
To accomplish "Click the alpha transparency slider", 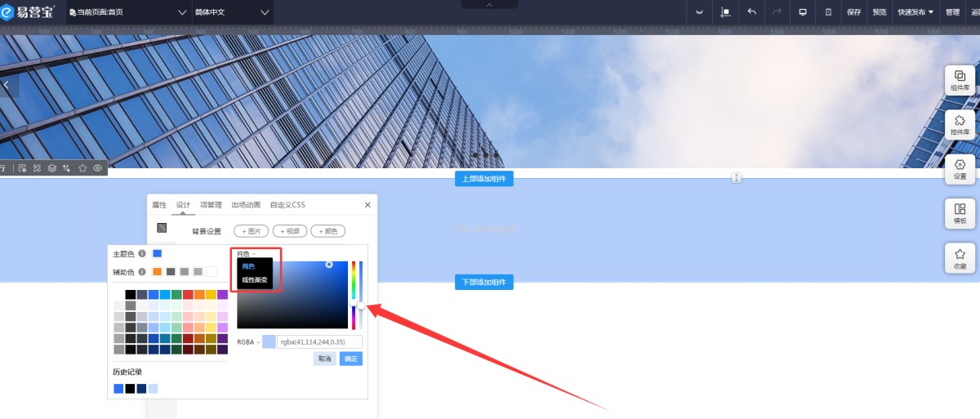I will coord(360,295).
